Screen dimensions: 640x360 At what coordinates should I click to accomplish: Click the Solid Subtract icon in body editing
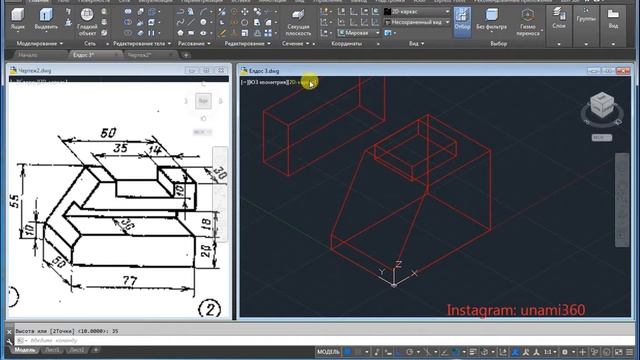[128, 22]
